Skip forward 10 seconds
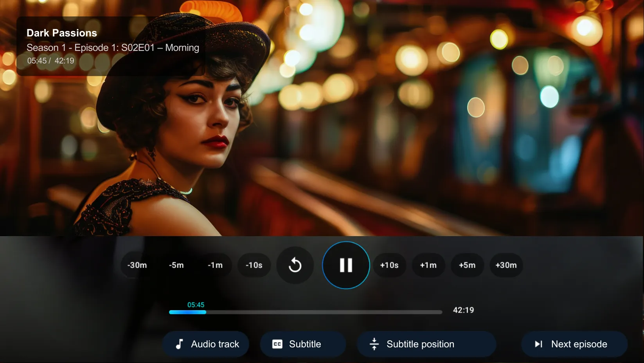 coord(389,265)
